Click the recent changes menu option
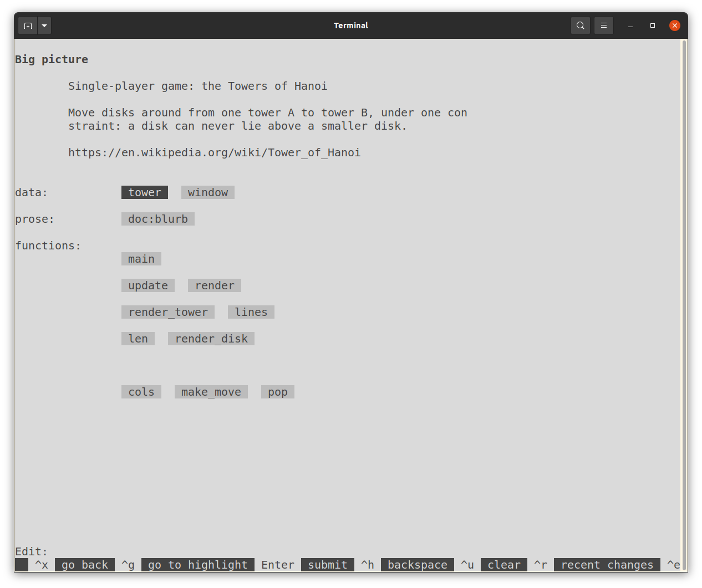This screenshot has width=702, height=588. coord(607,565)
